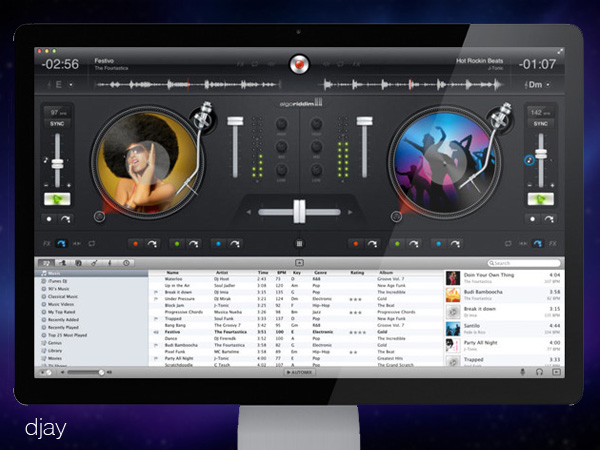Toggle right deck loop icon
The height and width of the screenshot is (450, 600).
508,243
